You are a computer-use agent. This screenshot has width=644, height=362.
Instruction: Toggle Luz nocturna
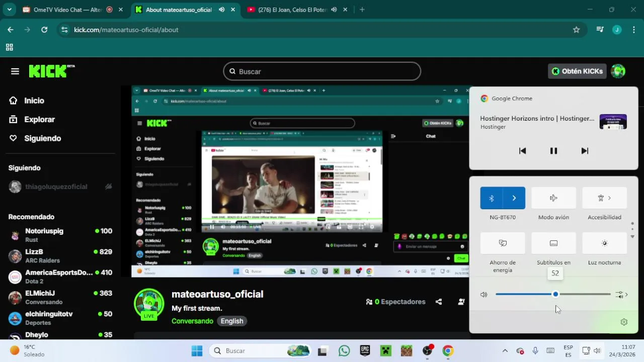pos(604,243)
